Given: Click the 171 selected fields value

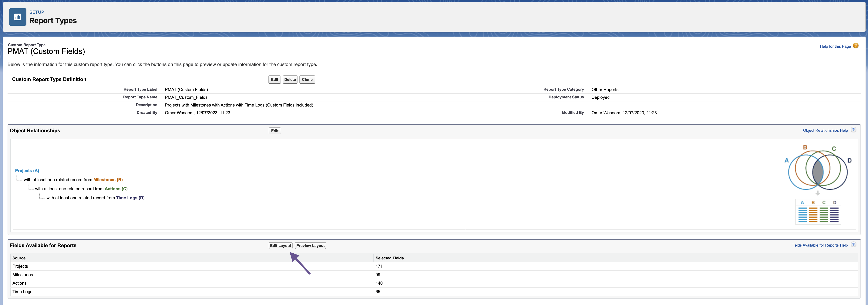Looking at the screenshot, I should [379, 266].
